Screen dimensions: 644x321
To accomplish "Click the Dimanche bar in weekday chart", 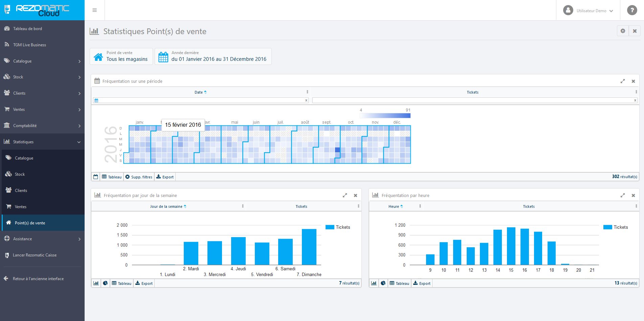I will [x=309, y=247].
